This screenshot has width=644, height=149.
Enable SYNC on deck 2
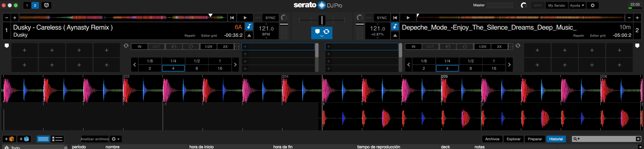pos(382,18)
